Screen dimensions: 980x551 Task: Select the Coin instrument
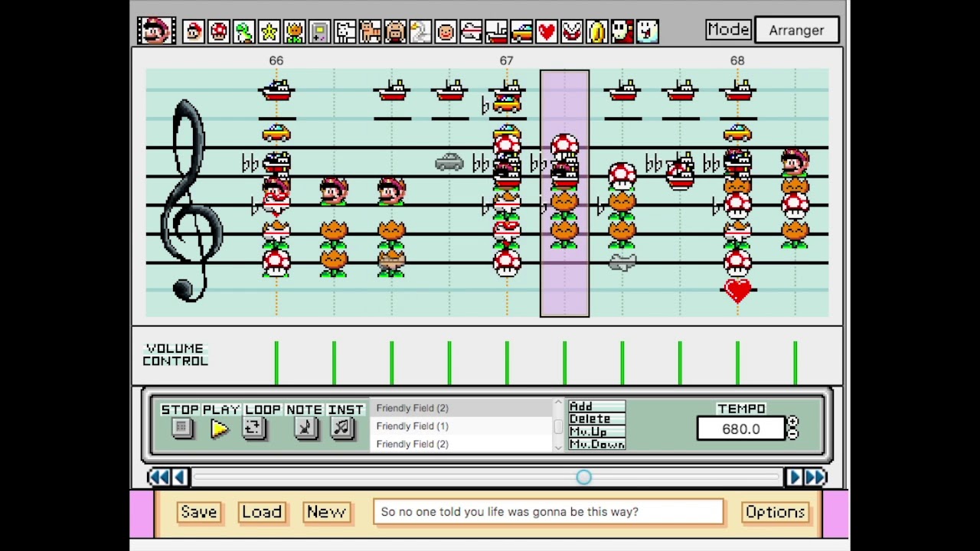pos(597,31)
